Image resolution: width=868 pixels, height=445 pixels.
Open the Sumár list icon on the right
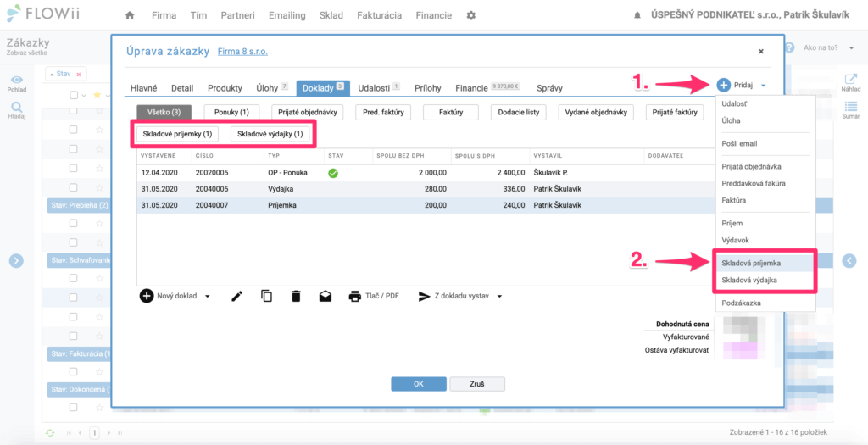(x=851, y=106)
